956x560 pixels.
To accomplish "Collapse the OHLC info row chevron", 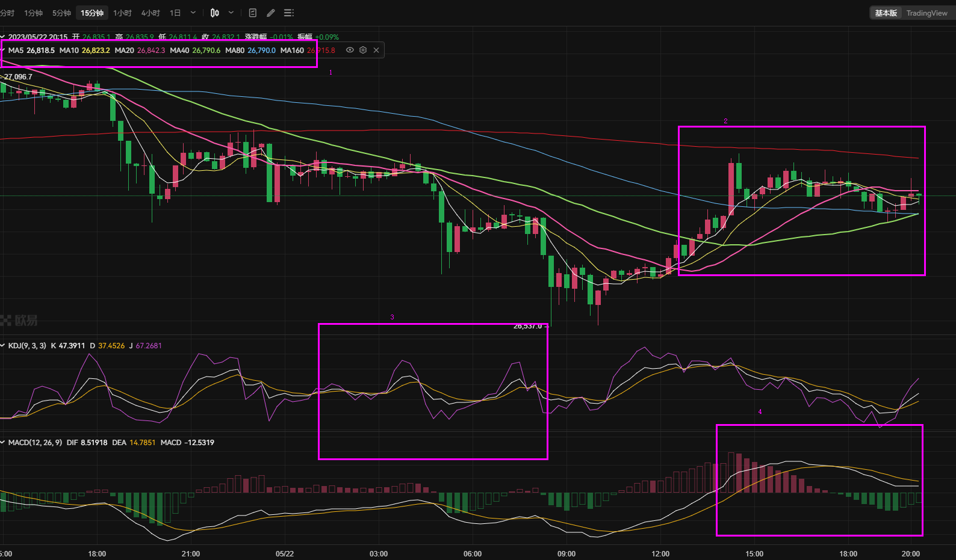I will 3,37.
